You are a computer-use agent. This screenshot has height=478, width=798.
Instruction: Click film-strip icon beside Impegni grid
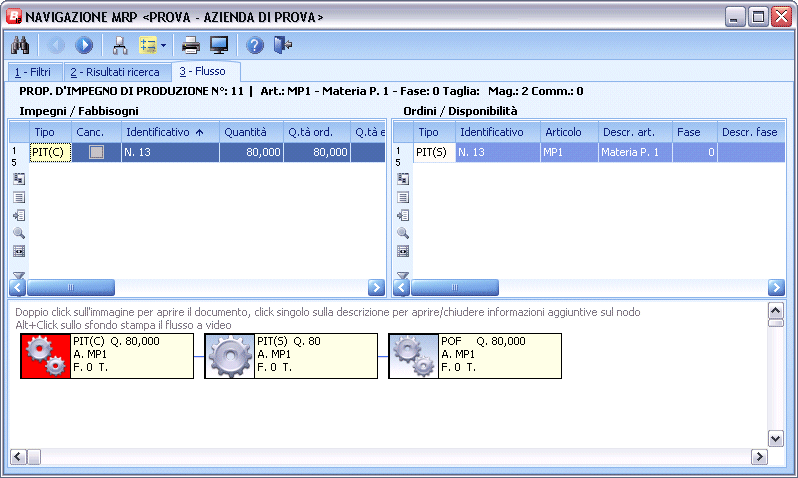tap(19, 251)
